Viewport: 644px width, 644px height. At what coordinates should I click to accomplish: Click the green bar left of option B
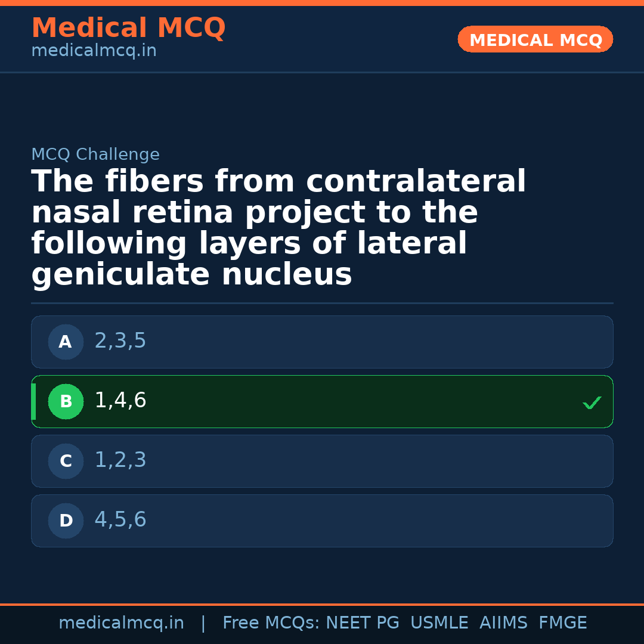pyautogui.click(x=33, y=401)
